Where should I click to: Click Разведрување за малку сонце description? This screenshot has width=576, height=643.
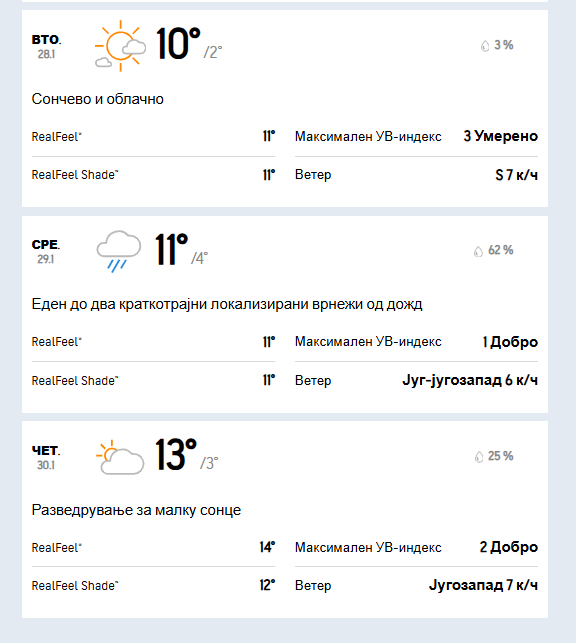click(x=136, y=510)
